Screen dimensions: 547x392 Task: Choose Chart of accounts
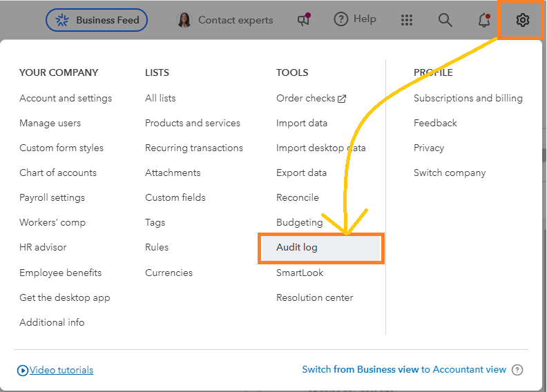(58, 173)
